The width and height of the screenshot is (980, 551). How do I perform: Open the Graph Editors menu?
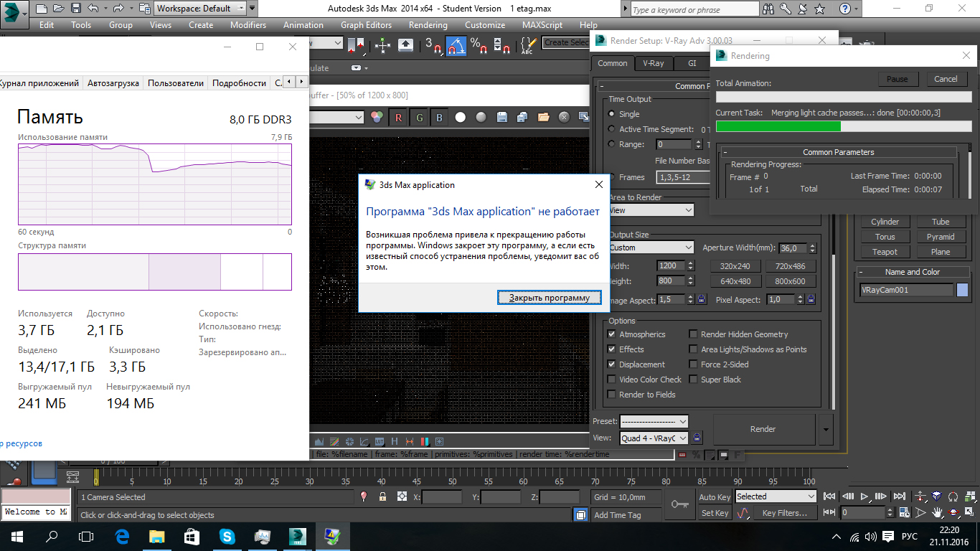(366, 24)
